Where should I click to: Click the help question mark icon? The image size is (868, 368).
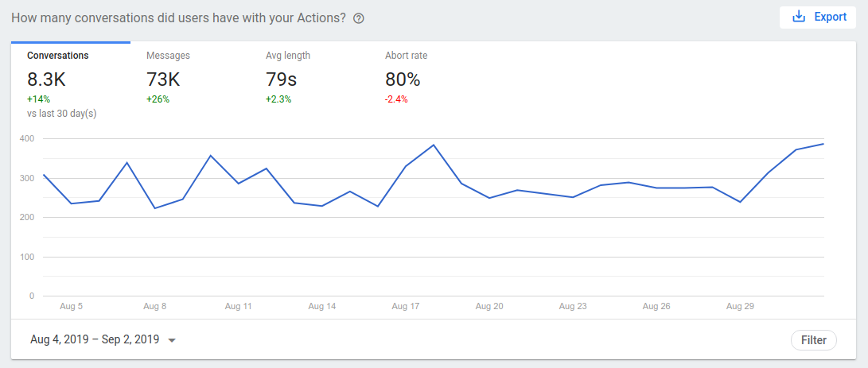[x=359, y=18]
